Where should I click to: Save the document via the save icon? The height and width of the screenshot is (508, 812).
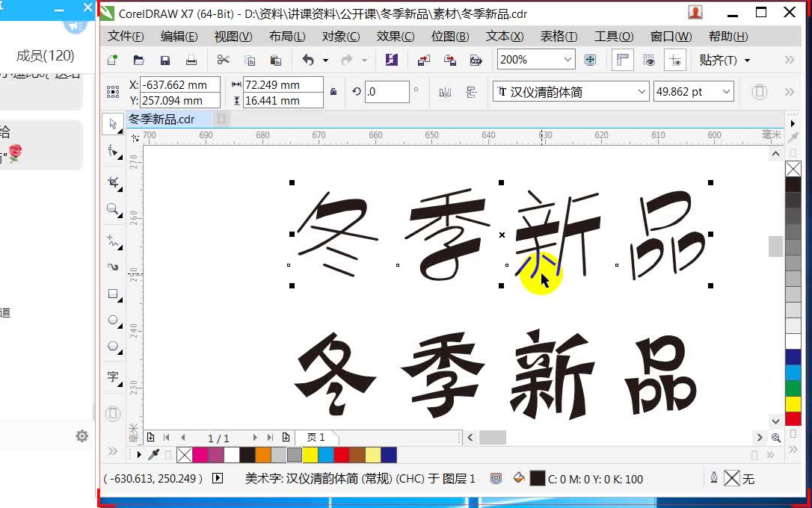[164, 59]
